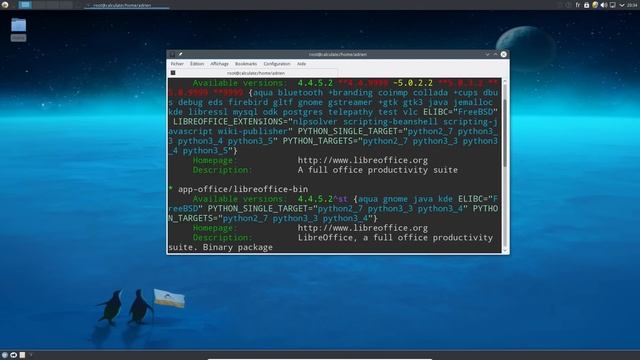Click the first http://www.libreoffice.org homepage URL
Image resolution: width=640 pixels, height=360 pixels.
tap(362, 160)
